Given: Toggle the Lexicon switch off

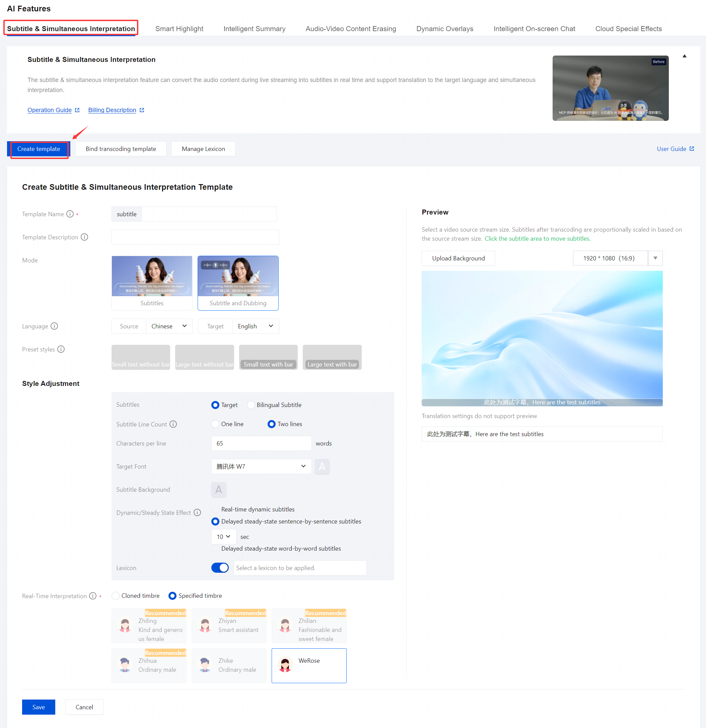Looking at the screenshot, I should [x=220, y=568].
